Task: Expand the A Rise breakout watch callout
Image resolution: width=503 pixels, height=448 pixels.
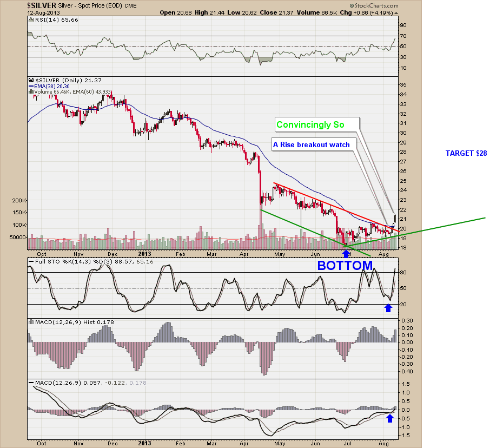Action: tap(313, 144)
